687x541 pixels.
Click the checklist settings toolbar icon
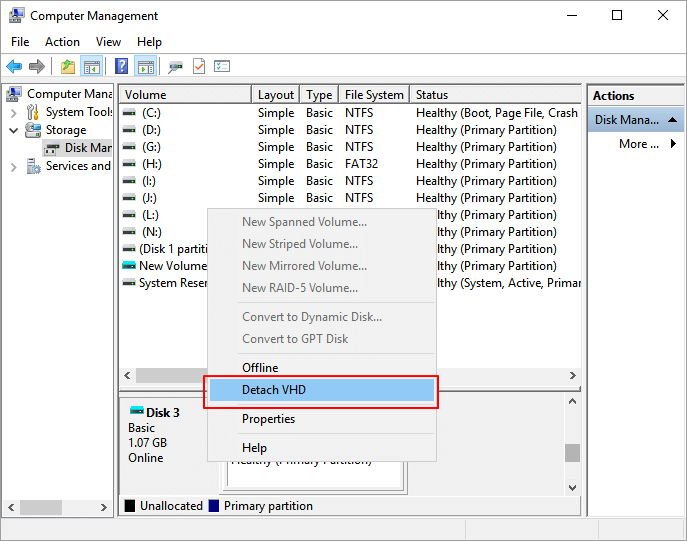(222, 66)
